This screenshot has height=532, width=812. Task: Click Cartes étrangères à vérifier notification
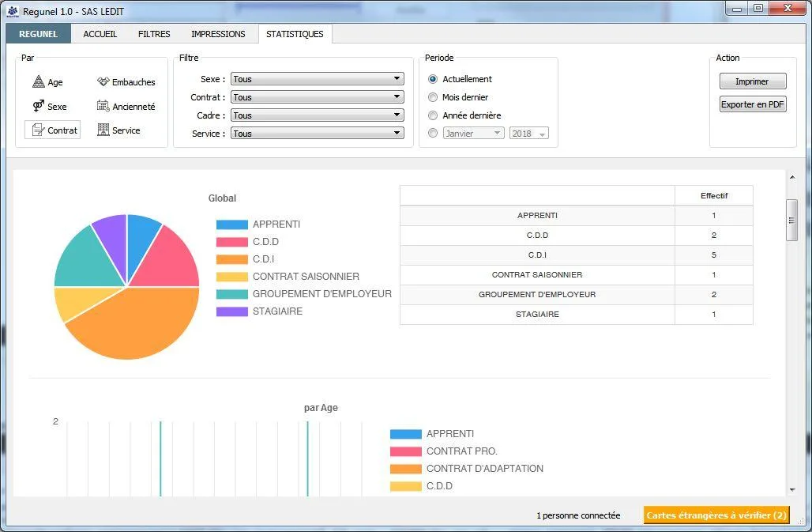(x=716, y=515)
